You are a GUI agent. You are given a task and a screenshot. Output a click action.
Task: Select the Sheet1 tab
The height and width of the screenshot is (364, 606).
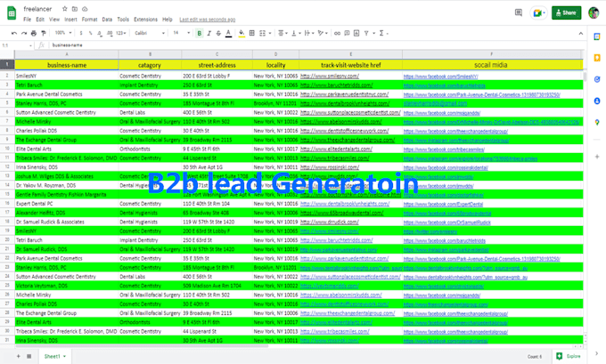[x=54, y=356]
